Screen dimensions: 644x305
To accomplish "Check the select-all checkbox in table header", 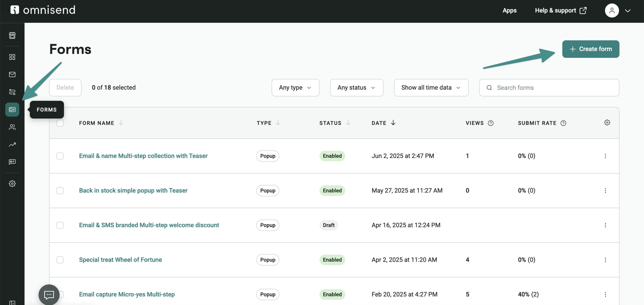I will (60, 123).
